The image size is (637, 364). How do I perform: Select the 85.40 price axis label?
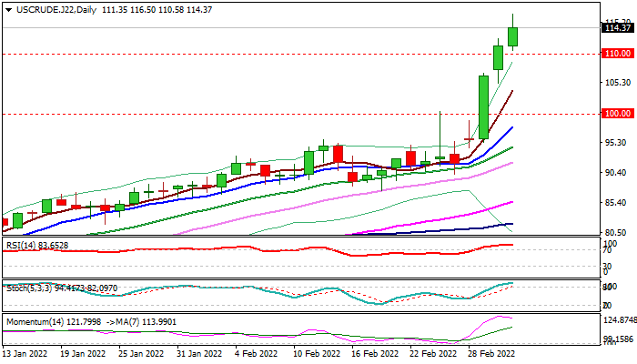[618, 203]
